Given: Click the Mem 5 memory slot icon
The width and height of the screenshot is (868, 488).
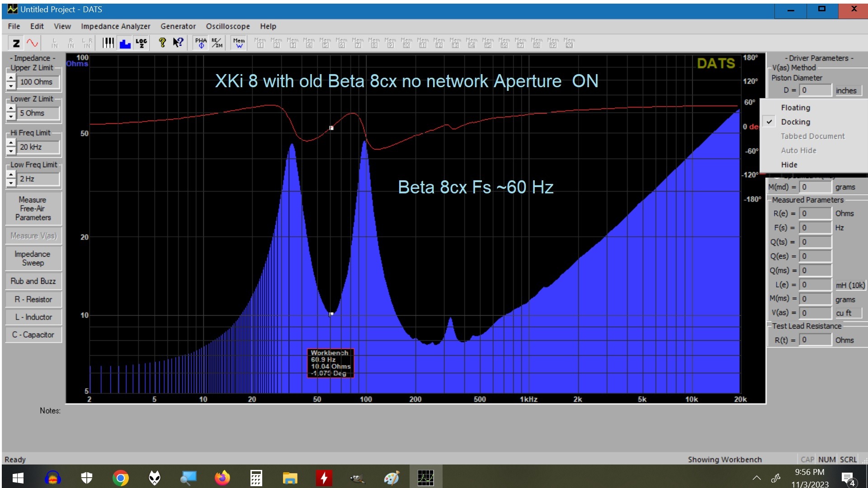Looking at the screenshot, I should [325, 43].
